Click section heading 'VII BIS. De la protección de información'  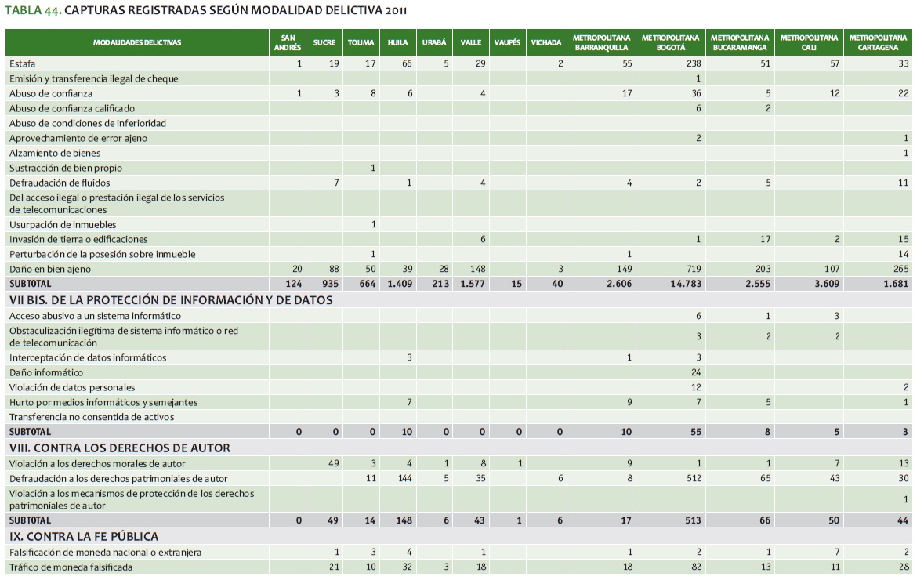coord(171,300)
